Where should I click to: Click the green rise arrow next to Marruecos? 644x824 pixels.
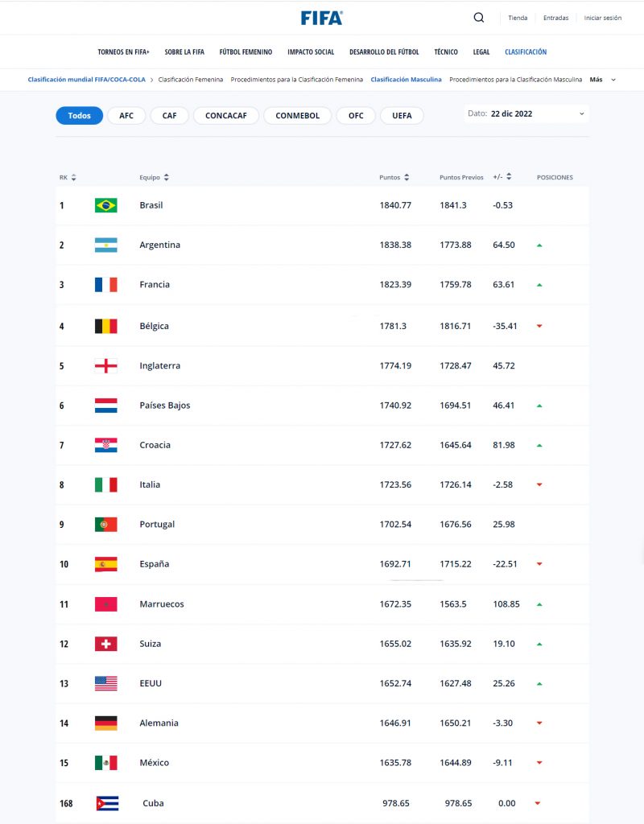pyautogui.click(x=539, y=604)
